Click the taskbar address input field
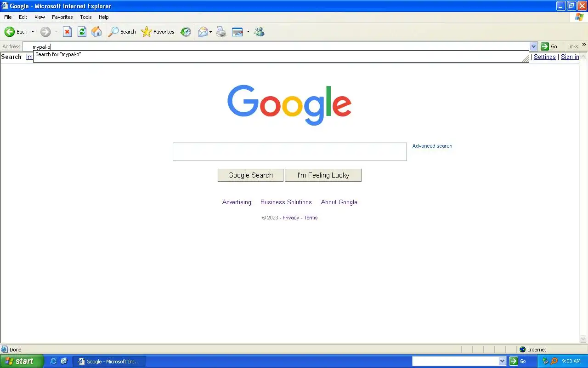This screenshot has width=588, height=368. coord(455,361)
